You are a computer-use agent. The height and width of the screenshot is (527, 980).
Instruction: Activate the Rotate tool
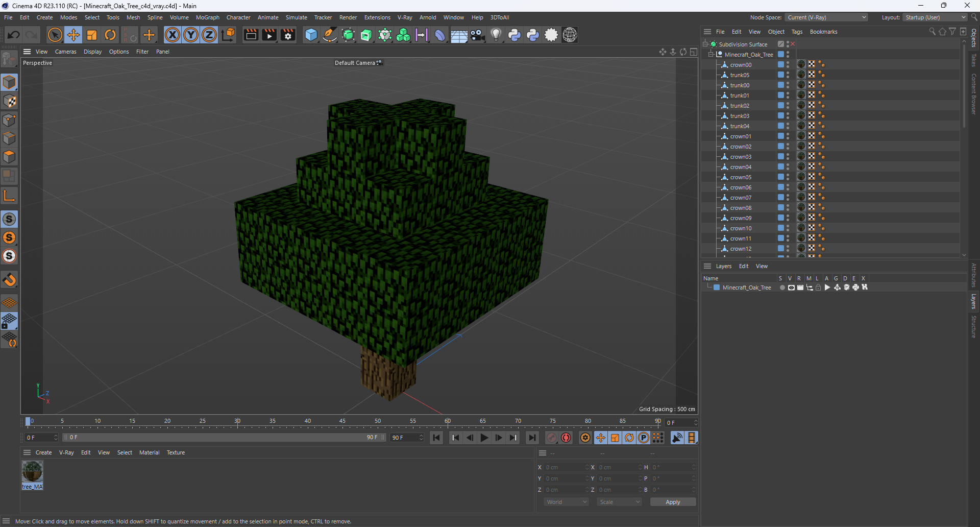[x=110, y=35]
